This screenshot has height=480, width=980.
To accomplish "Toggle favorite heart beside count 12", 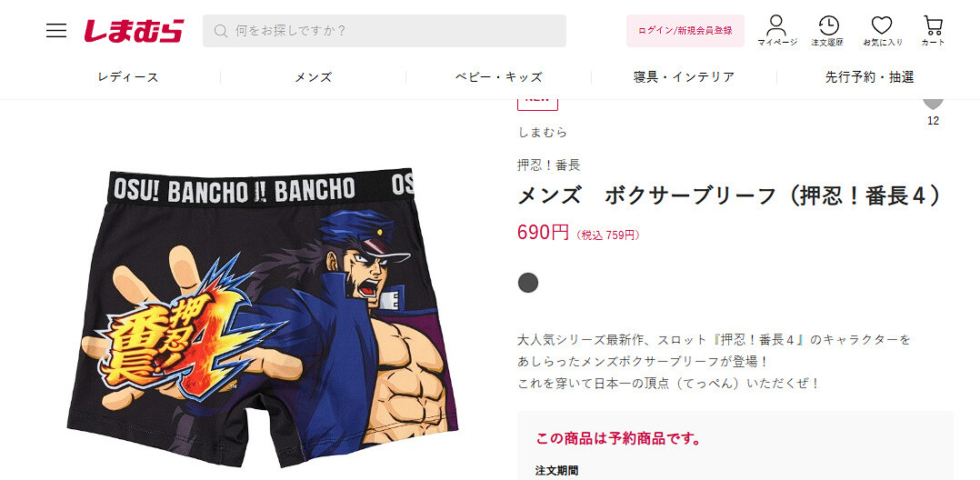I will (x=933, y=104).
